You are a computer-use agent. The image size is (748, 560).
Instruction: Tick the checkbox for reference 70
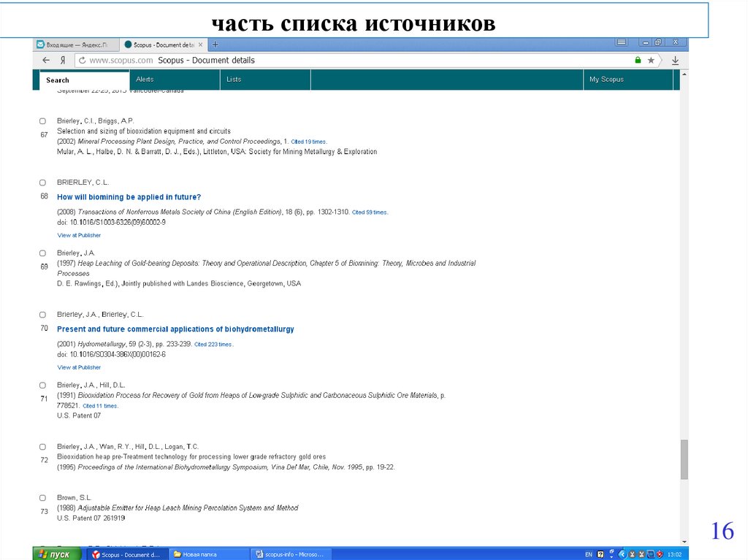click(42, 315)
